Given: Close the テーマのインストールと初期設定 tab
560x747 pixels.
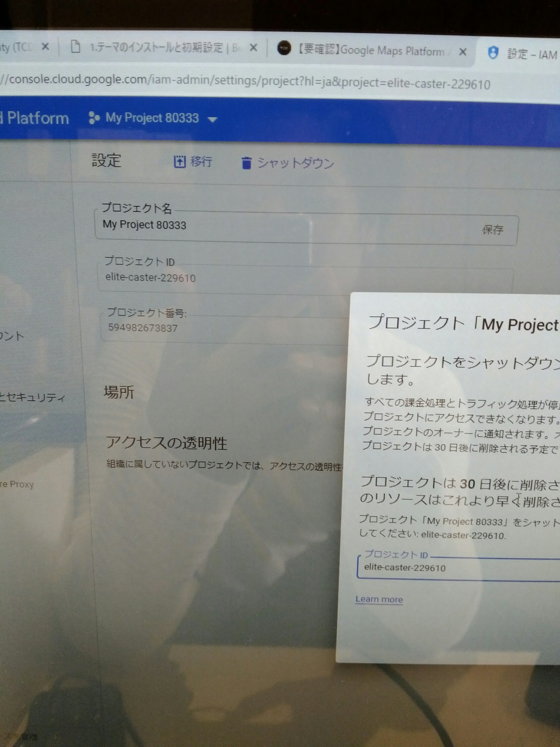Looking at the screenshot, I should pos(254,48).
